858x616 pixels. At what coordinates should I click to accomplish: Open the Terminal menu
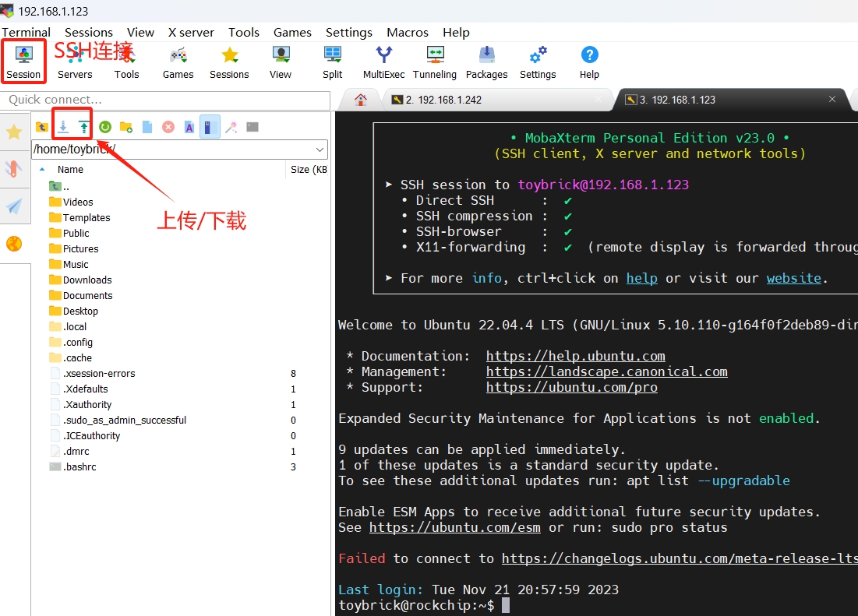(x=26, y=32)
